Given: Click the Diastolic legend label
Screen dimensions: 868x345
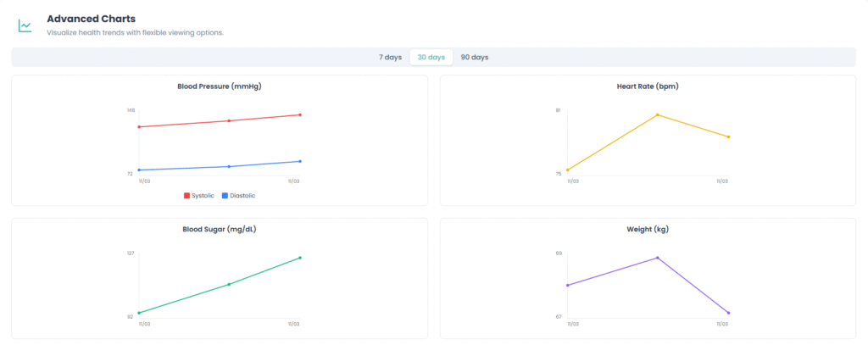Looking at the screenshot, I should click(242, 196).
